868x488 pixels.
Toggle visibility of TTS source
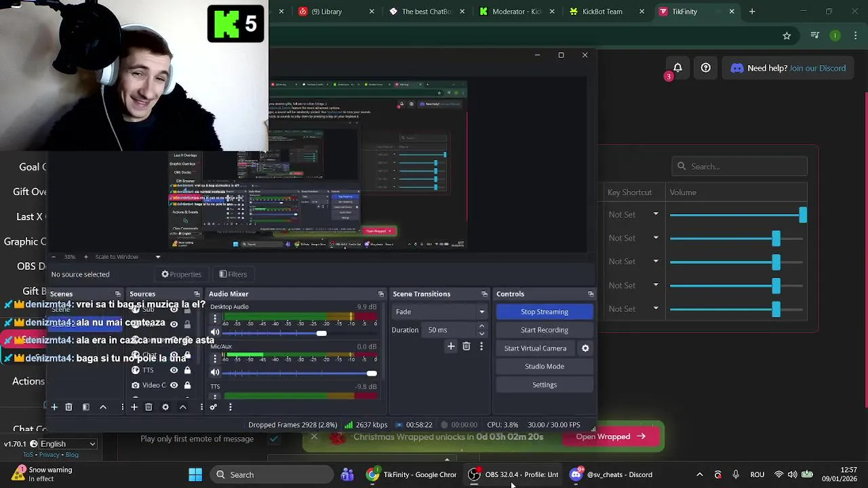[174, 370]
